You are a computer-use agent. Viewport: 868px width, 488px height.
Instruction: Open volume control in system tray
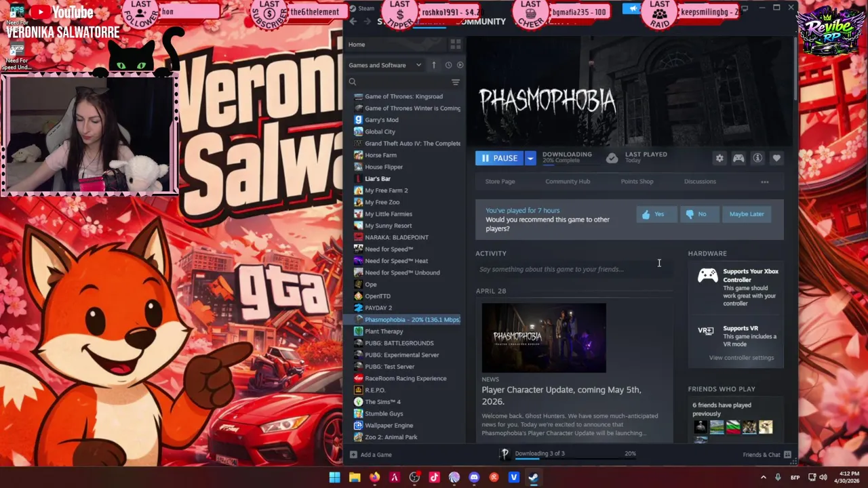(x=825, y=477)
